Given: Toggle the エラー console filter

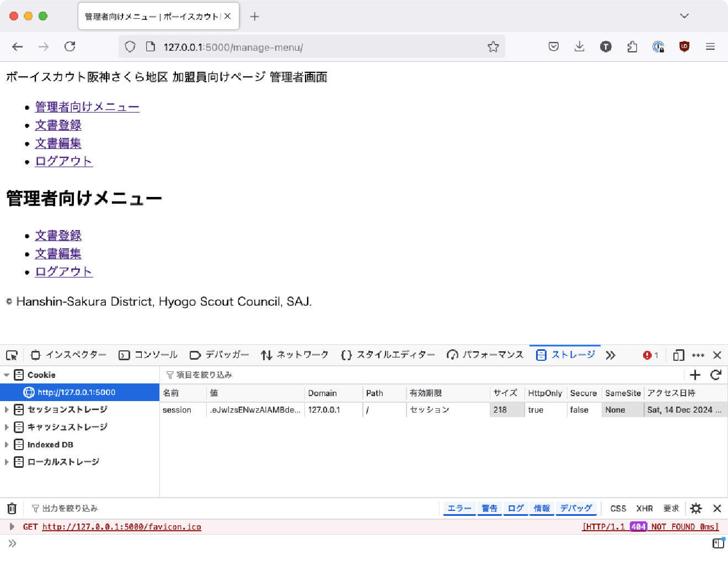Looking at the screenshot, I should click(x=459, y=508).
